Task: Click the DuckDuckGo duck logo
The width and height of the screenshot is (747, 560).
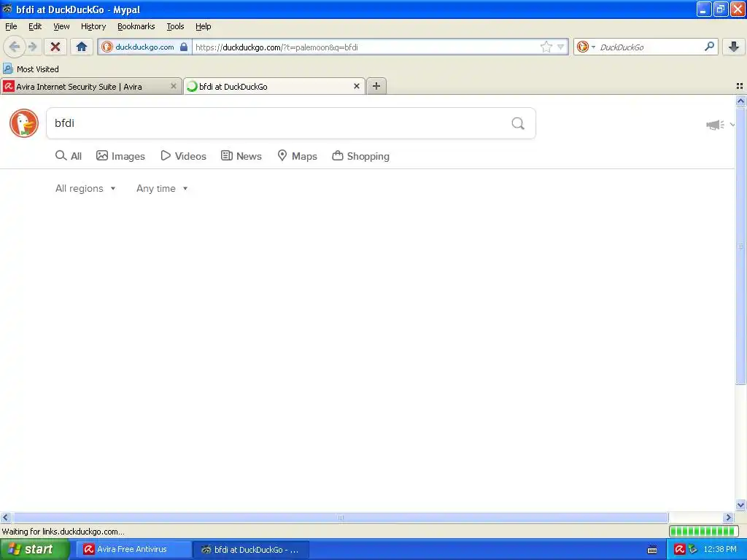Action: (24, 123)
